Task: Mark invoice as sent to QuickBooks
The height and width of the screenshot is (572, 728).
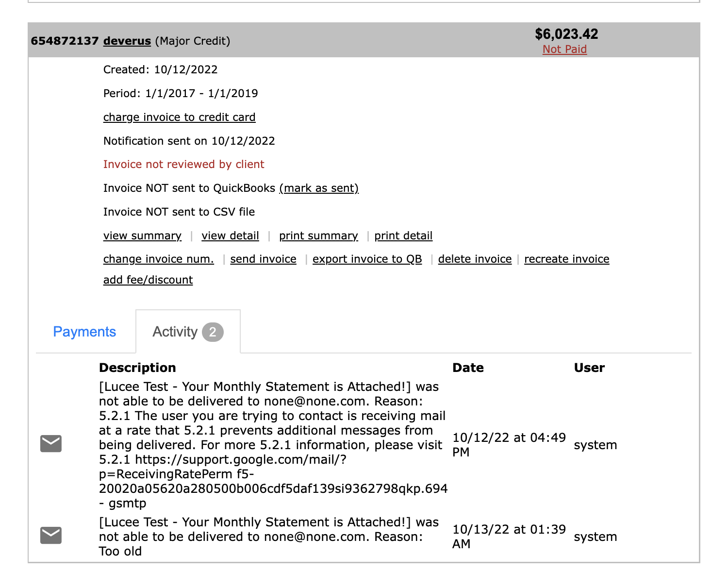Action: [x=319, y=188]
